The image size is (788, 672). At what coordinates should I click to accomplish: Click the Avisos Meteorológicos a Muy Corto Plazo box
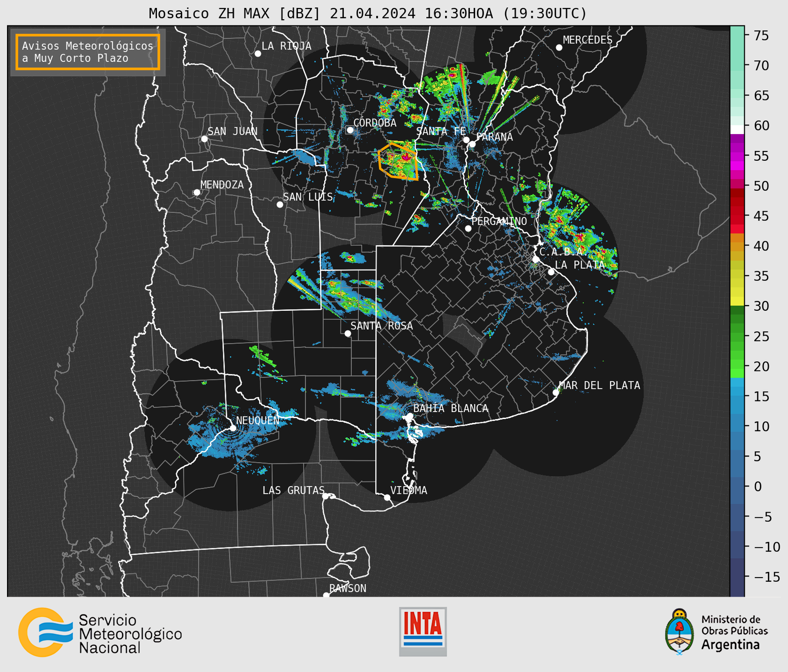[x=88, y=52]
